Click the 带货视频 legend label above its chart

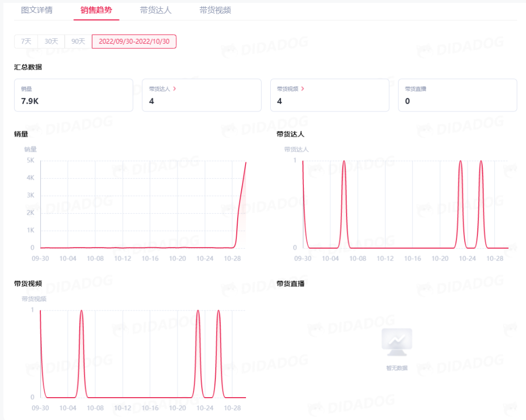[x=34, y=299]
